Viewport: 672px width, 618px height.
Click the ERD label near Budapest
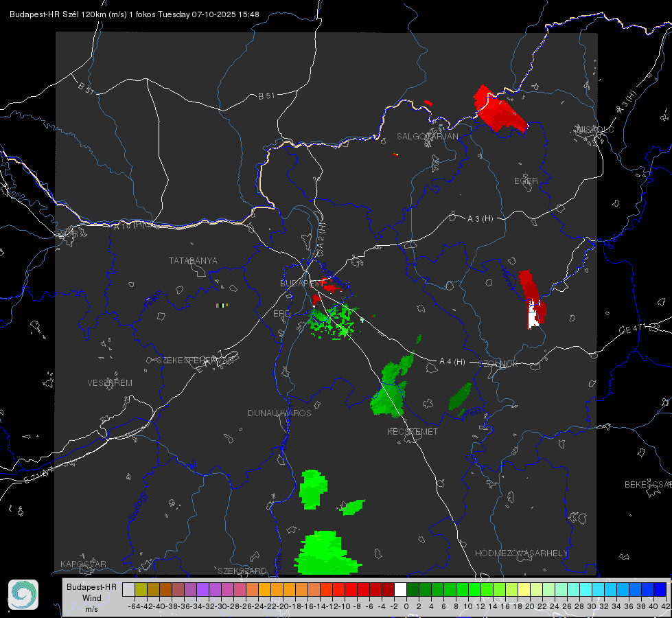pyautogui.click(x=281, y=314)
